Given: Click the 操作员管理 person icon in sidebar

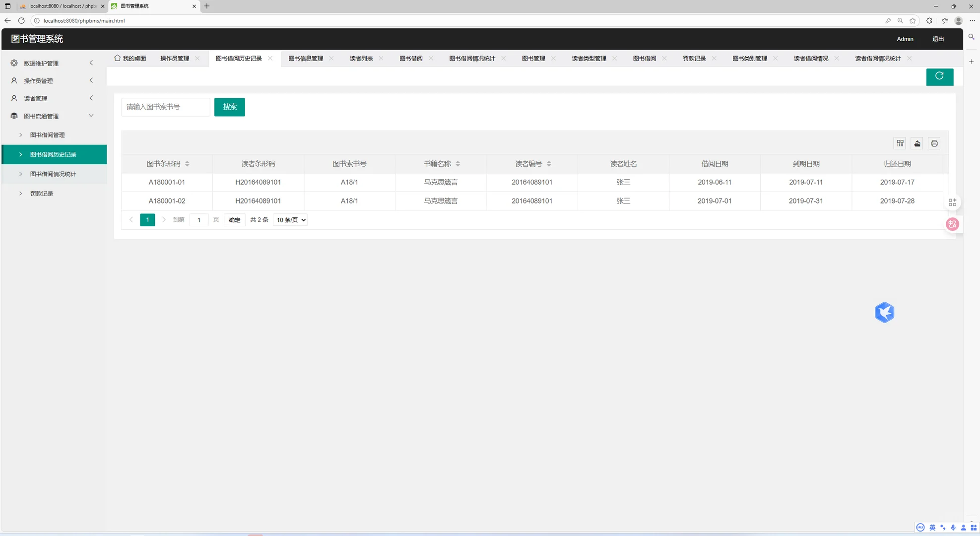Looking at the screenshot, I should [13, 80].
